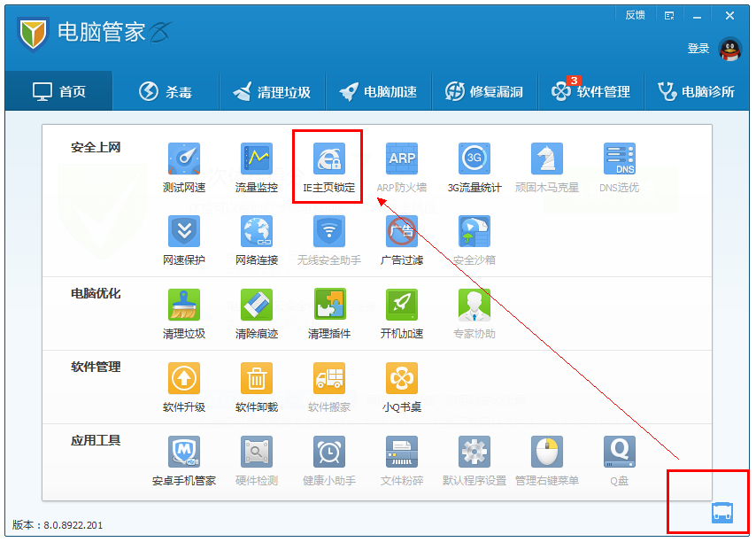756x542 pixels.
Task: Open the 安卓手机管家 tool
Action: click(x=184, y=461)
